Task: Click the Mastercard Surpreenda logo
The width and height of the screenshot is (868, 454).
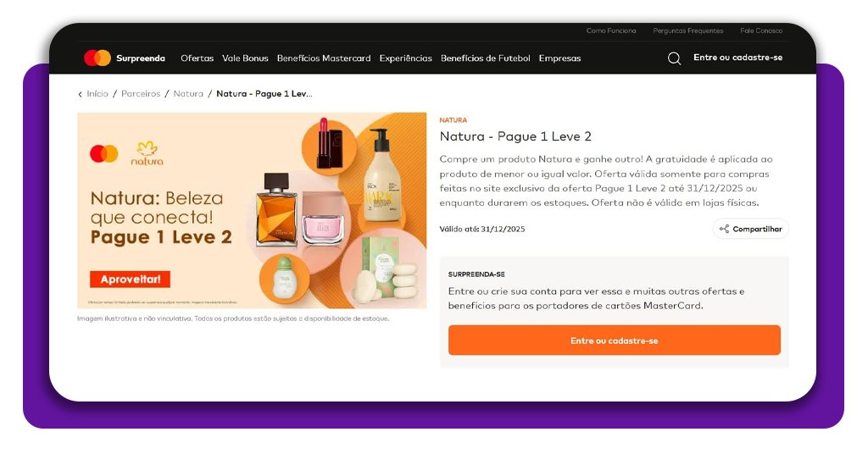Action: coord(125,58)
